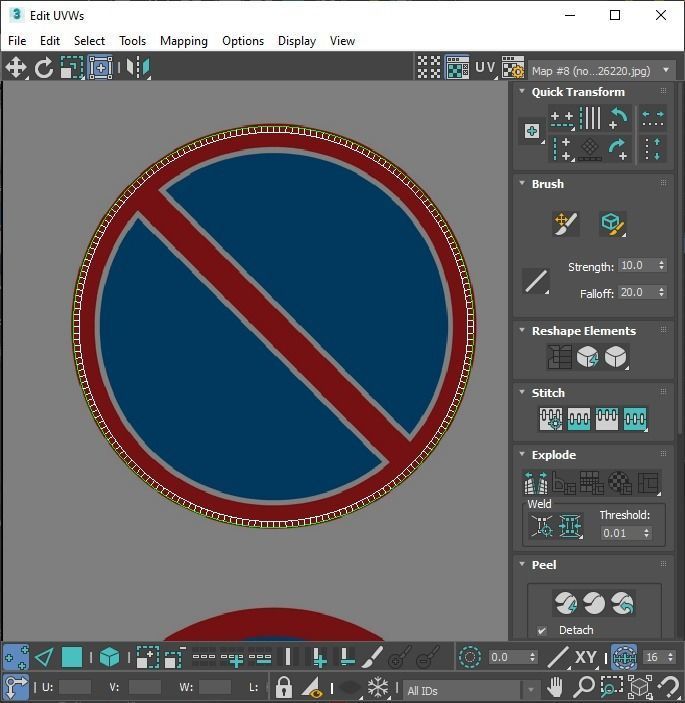Click Straighten Selection in Reshape Elements

point(559,357)
